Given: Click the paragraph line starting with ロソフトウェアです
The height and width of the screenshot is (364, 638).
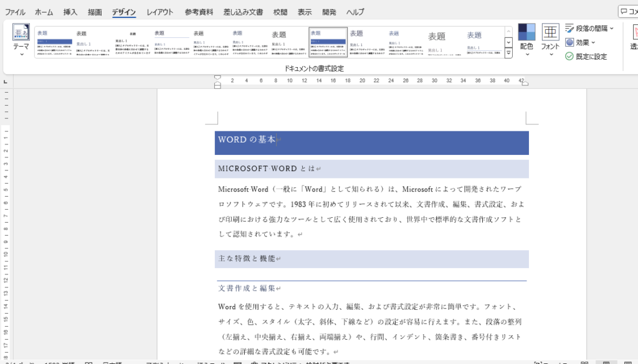Looking at the screenshot, I should click(x=371, y=204).
